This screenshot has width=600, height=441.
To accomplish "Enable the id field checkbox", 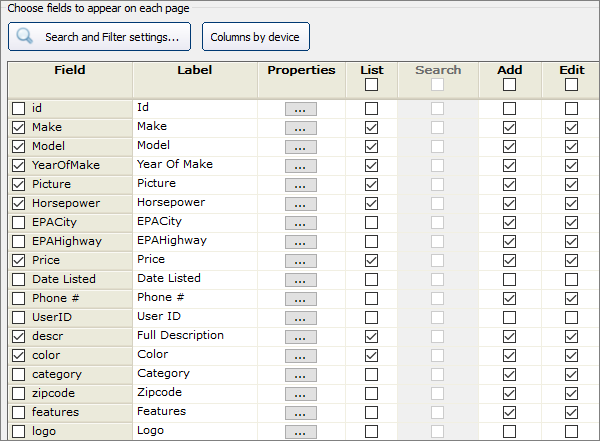I will (18, 108).
